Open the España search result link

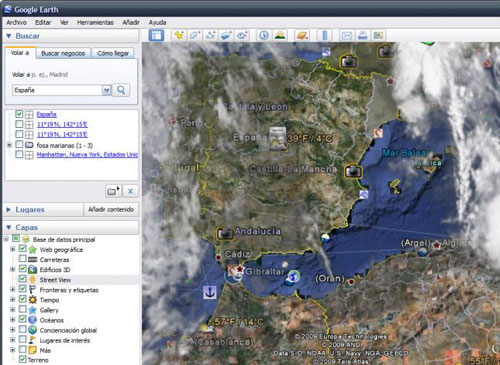(46, 114)
